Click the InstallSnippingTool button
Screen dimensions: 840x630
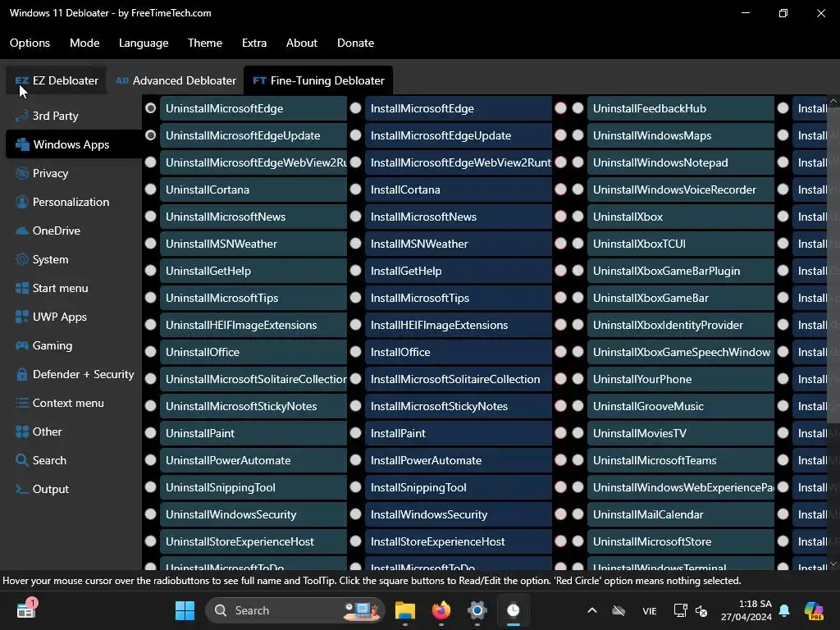click(x=459, y=487)
